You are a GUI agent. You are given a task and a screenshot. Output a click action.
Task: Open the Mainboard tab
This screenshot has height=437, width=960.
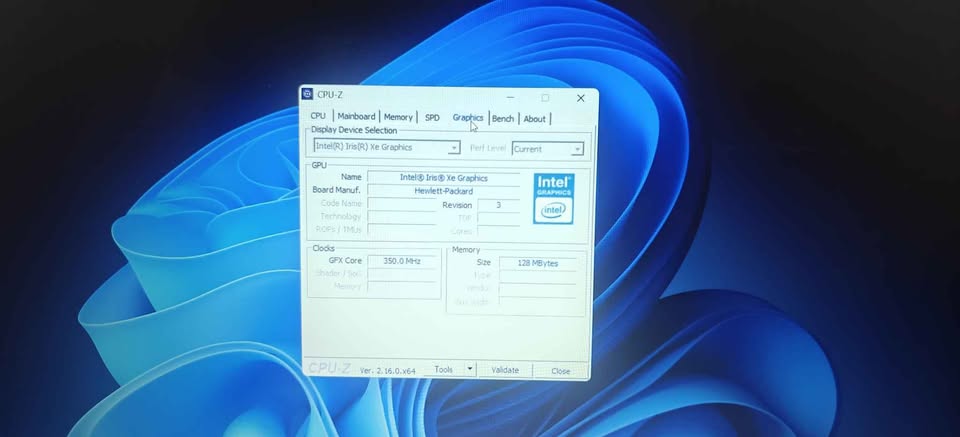356,116
